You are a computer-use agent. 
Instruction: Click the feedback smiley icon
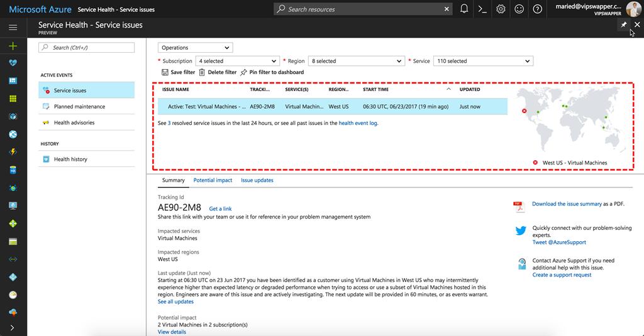519,9
